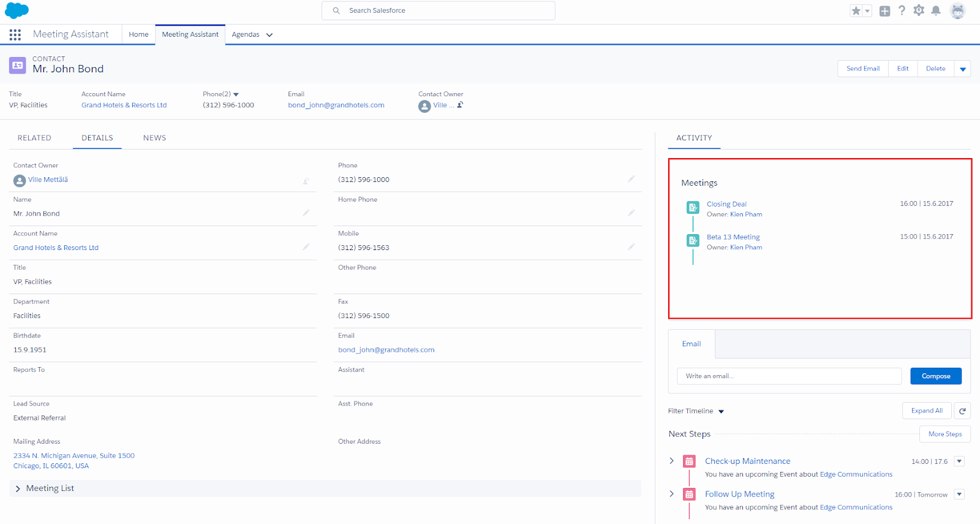Screen dimensions: 980x524
Task: Open Kien Pham owner of Beta 13 Meeting
Action: coord(746,248)
